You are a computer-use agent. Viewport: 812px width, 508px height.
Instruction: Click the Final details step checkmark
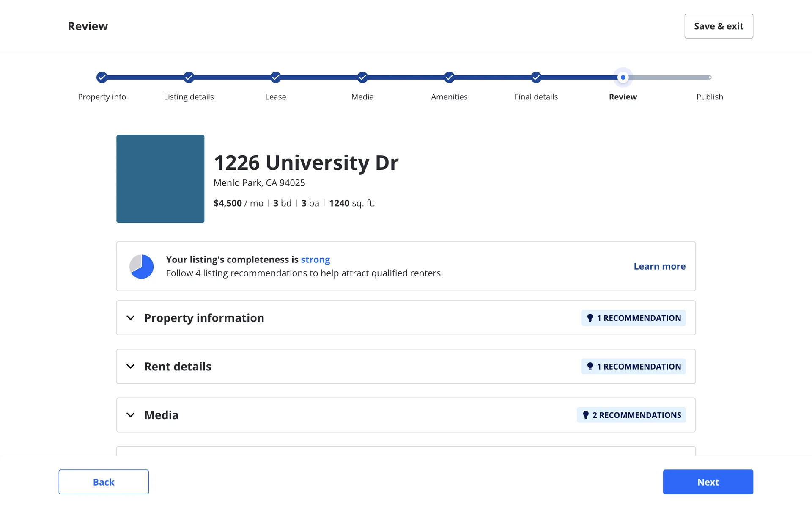[x=536, y=77]
